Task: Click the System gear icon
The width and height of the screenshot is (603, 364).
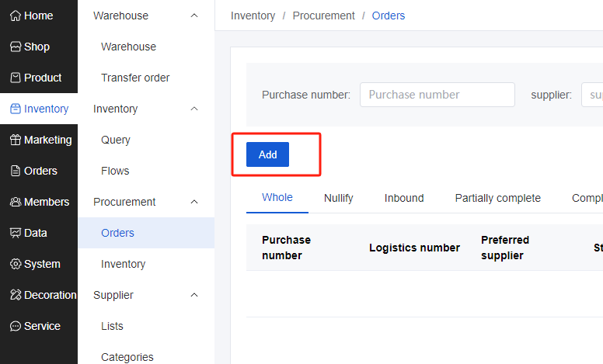Action: click(16, 264)
